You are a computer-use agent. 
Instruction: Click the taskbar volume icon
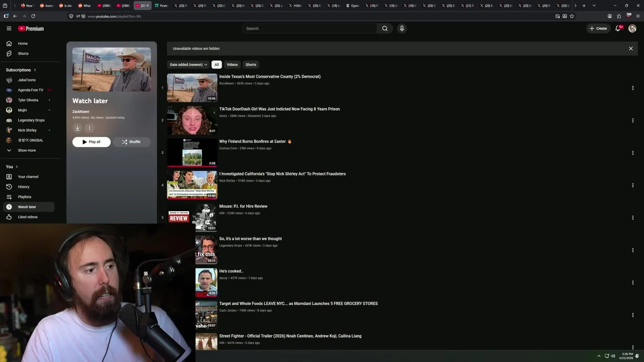613,356
